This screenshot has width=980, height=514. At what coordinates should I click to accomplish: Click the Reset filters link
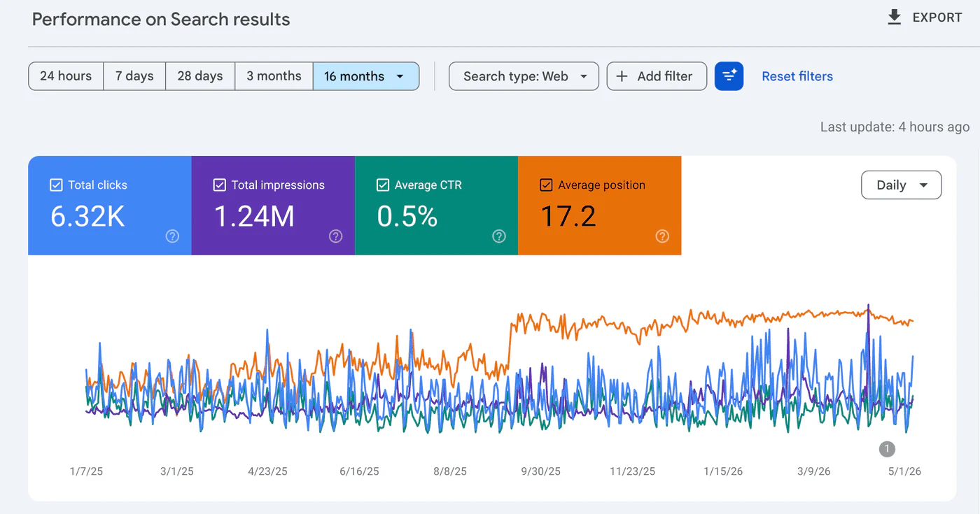pos(797,76)
